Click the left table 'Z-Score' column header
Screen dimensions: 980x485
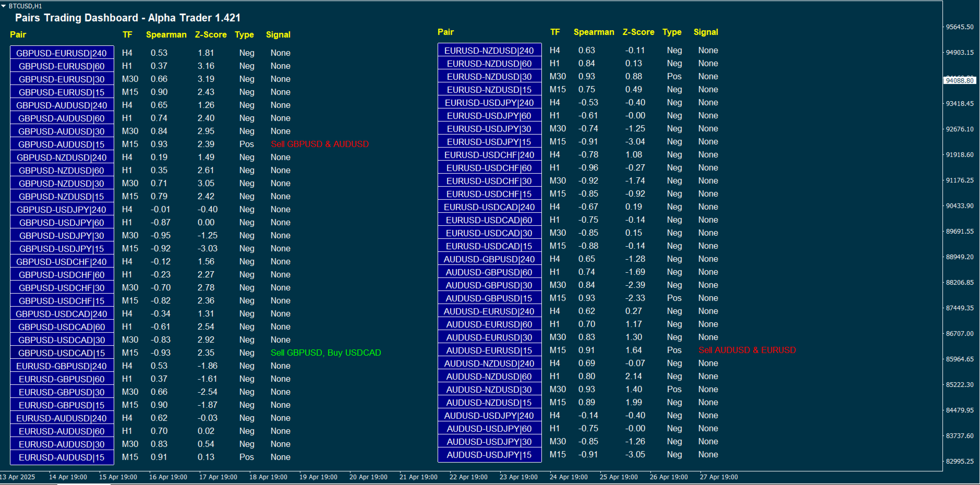click(x=211, y=34)
